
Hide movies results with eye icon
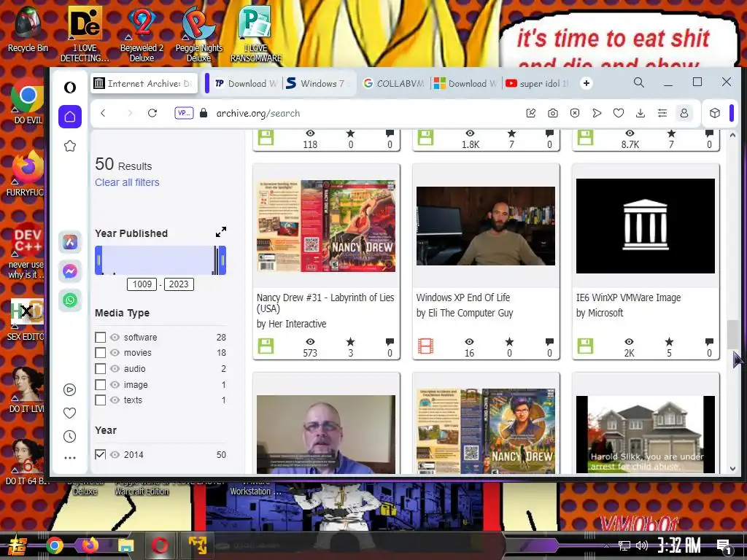pyautogui.click(x=115, y=353)
